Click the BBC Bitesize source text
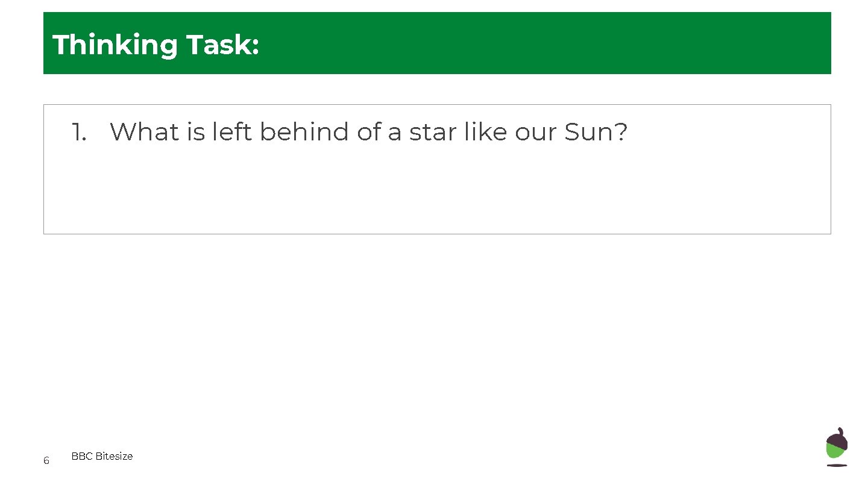The image size is (868, 488). (102, 456)
